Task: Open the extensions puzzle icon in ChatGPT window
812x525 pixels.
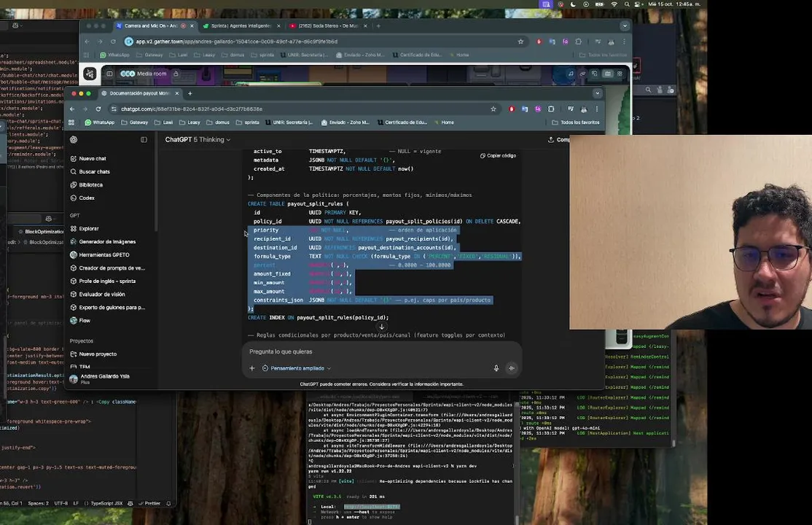Action: point(551,109)
